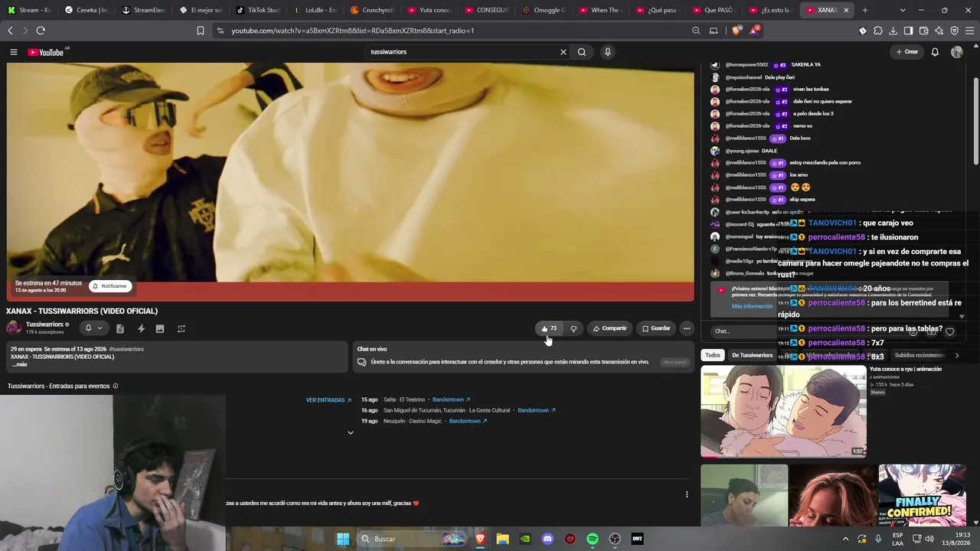The image size is (980, 551).
Task: Run the search with the magnifier button
Action: pos(582,52)
